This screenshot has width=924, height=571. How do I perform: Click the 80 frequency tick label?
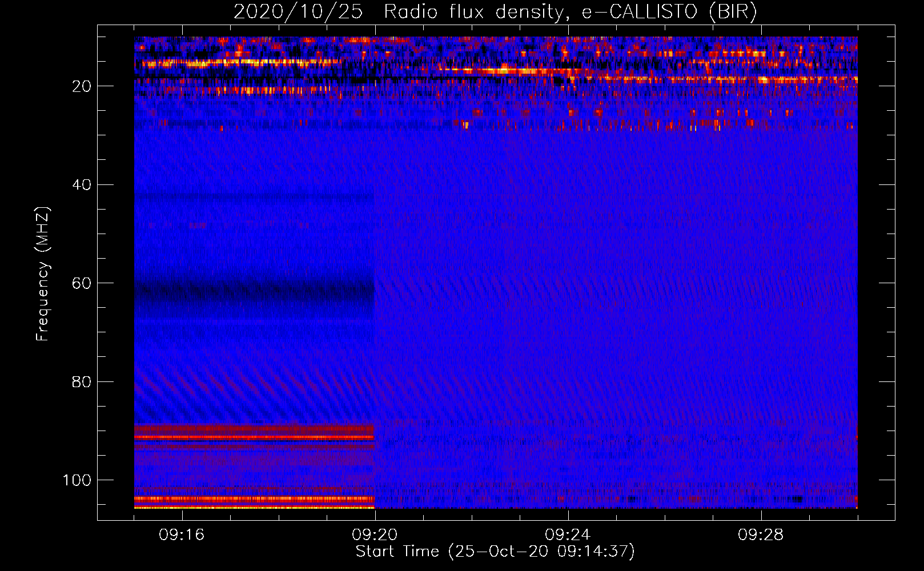click(82, 382)
